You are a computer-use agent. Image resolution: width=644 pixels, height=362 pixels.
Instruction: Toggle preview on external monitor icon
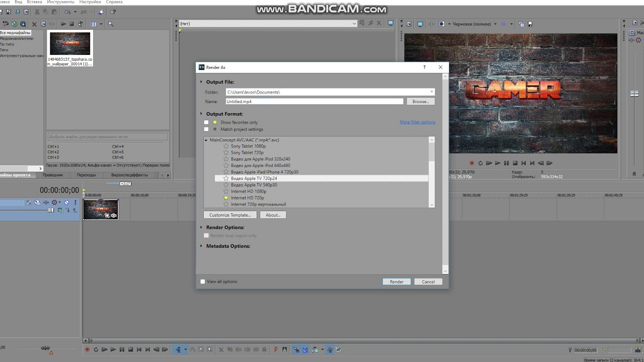[x=420, y=24]
